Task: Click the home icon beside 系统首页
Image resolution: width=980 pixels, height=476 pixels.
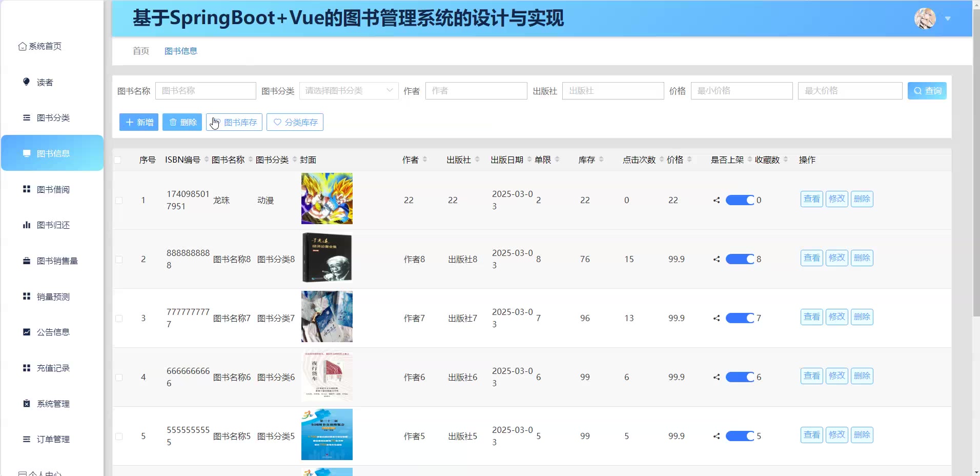Action: (x=23, y=46)
